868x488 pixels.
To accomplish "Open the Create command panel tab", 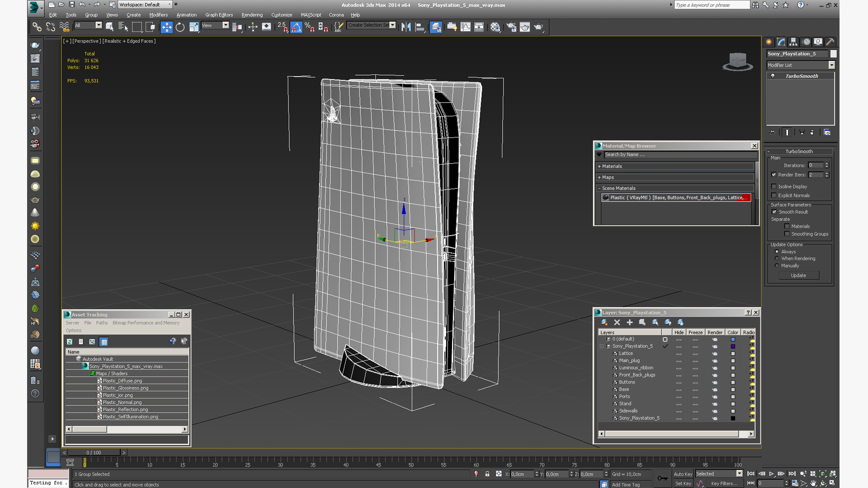I will (769, 42).
